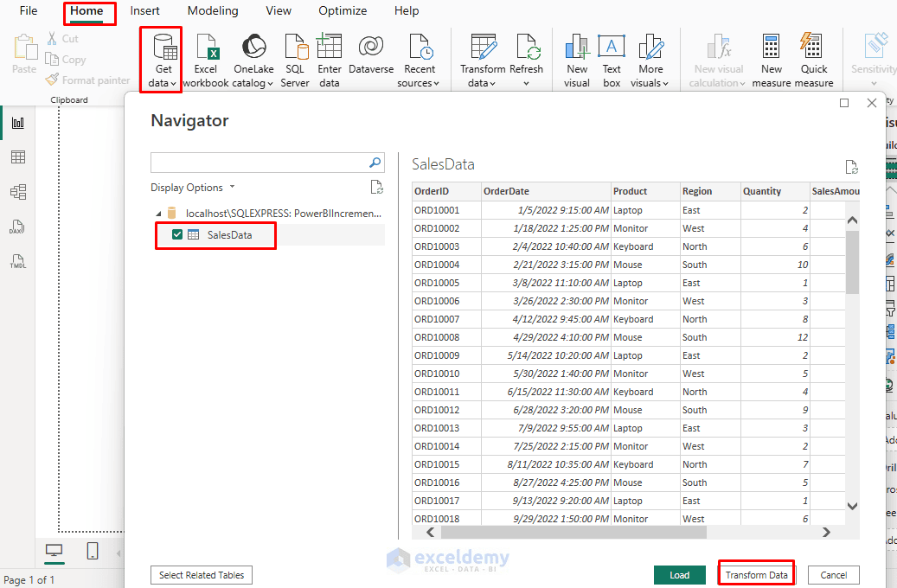
Task: Click the Load button
Action: click(680, 575)
